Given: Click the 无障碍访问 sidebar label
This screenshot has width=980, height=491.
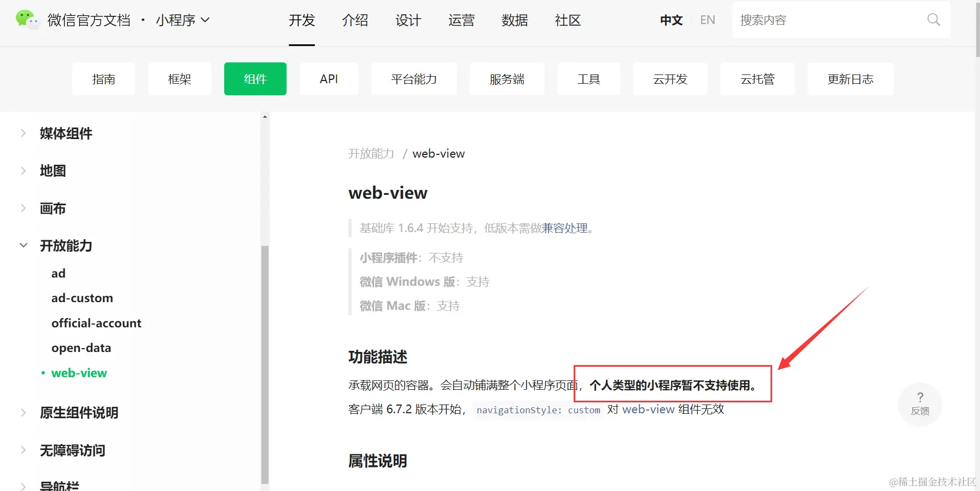Looking at the screenshot, I should point(72,450).
